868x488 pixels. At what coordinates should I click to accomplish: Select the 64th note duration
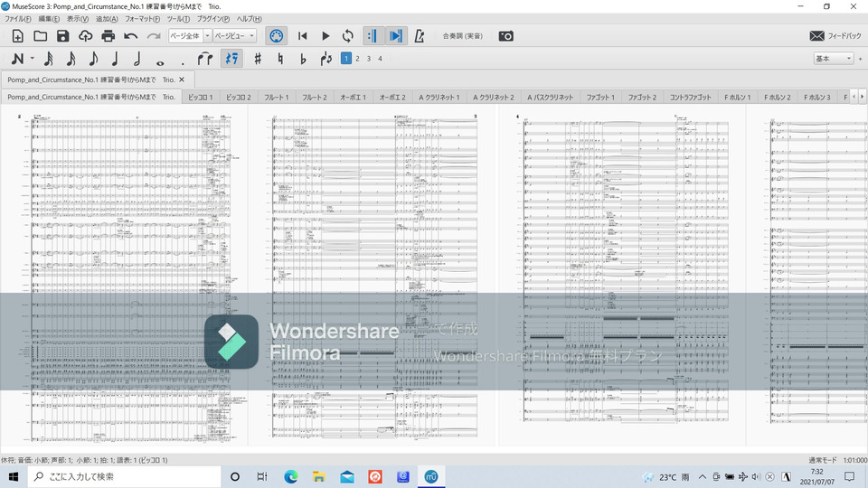tap(49, 59)
